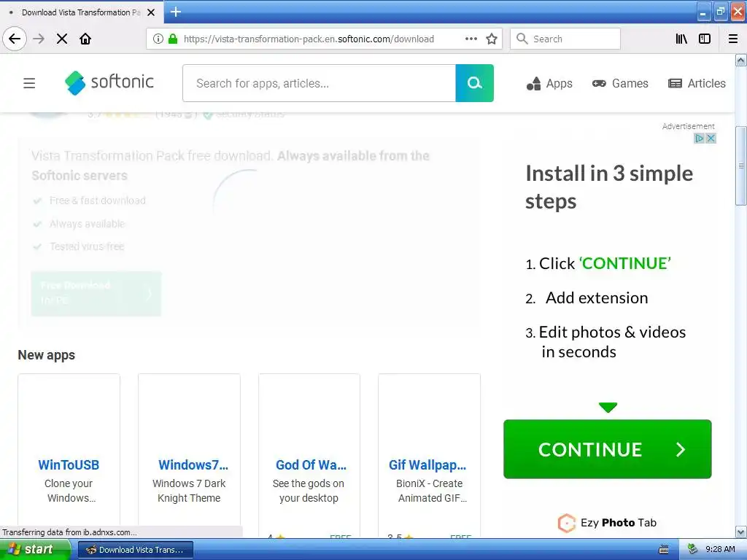Click the "New apps" heading
The height and width of the screenshot is (560, 747).
pos(46,355)
